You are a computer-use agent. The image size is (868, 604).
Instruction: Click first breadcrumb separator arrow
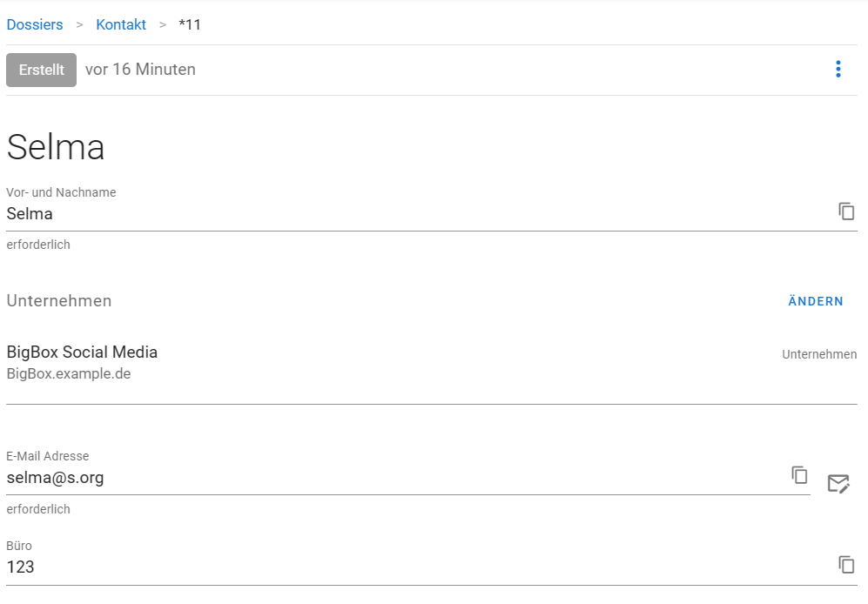pos(80,25)
